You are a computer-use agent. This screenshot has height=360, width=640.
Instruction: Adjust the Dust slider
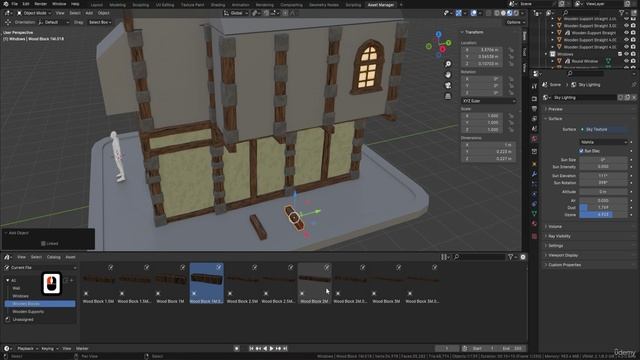click(x=603, y=208)
